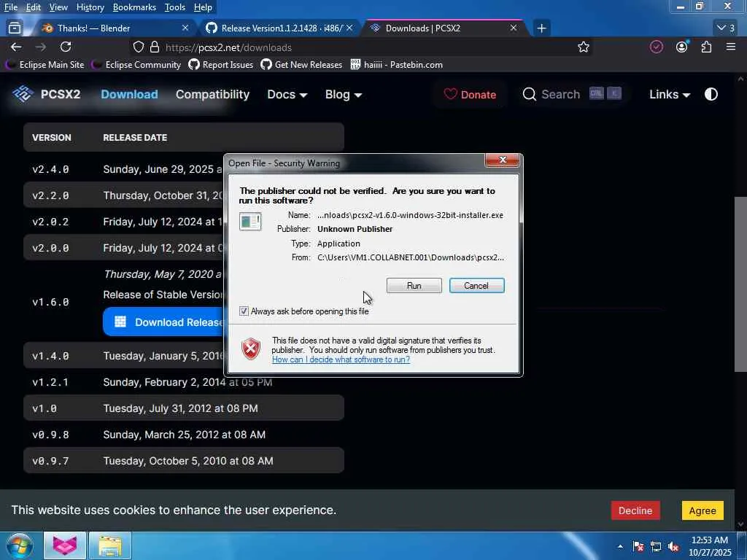
Task: Open haiiii - Pastebin.com bookmark
Action: pos(396,65)
